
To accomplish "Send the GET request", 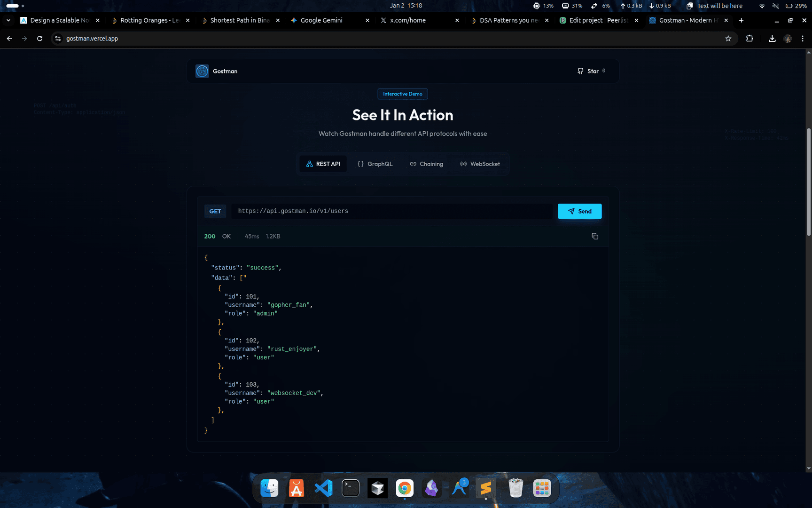I will (x=579, y=211).
